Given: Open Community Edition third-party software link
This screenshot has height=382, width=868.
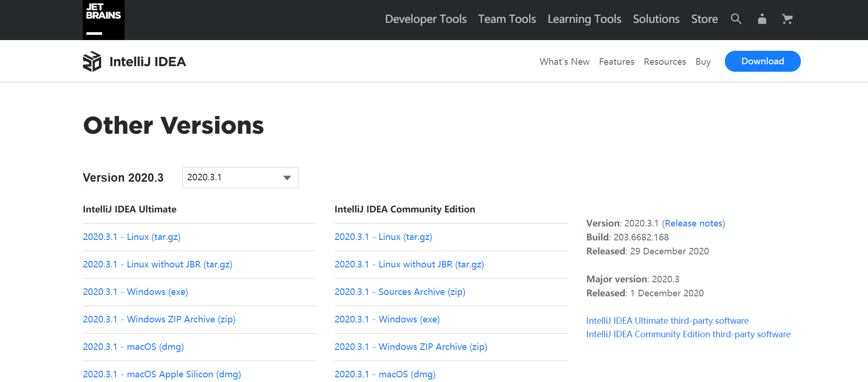Looking at the screenshot, I should (689, 334).
